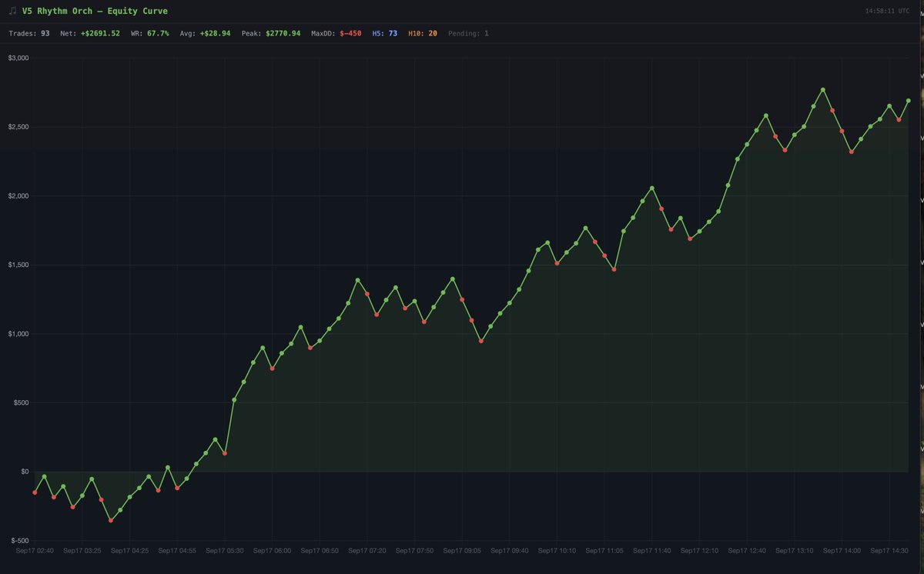
Task: Select the Sep17 03:25 x-axis label
Action: [82, 551]
